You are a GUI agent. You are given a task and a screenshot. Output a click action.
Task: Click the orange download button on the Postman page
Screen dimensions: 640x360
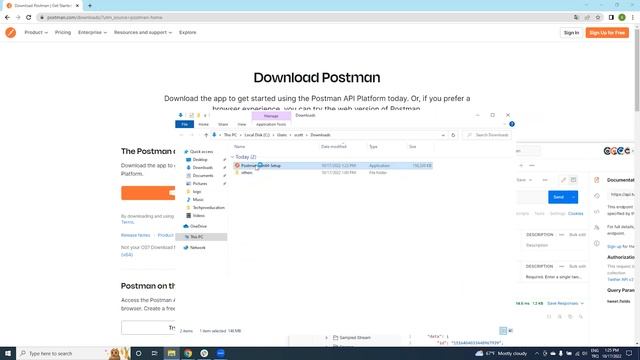(148, 193)
